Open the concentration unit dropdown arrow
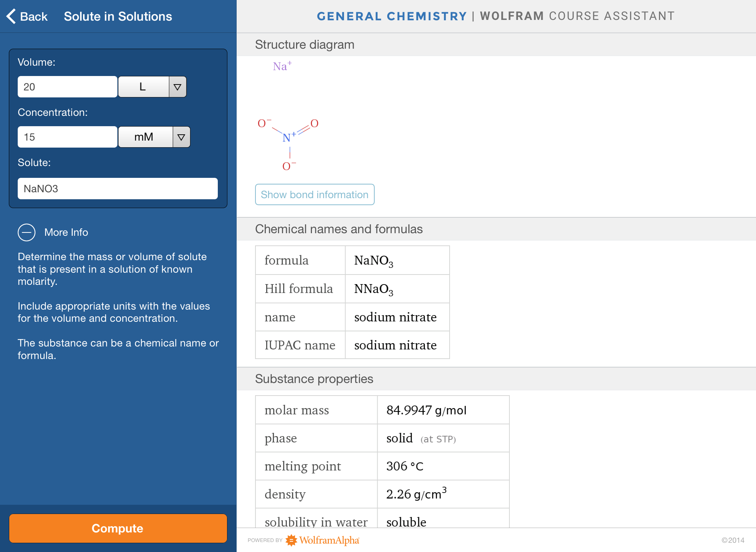This screenshot has width=756, height=552. 181,137
